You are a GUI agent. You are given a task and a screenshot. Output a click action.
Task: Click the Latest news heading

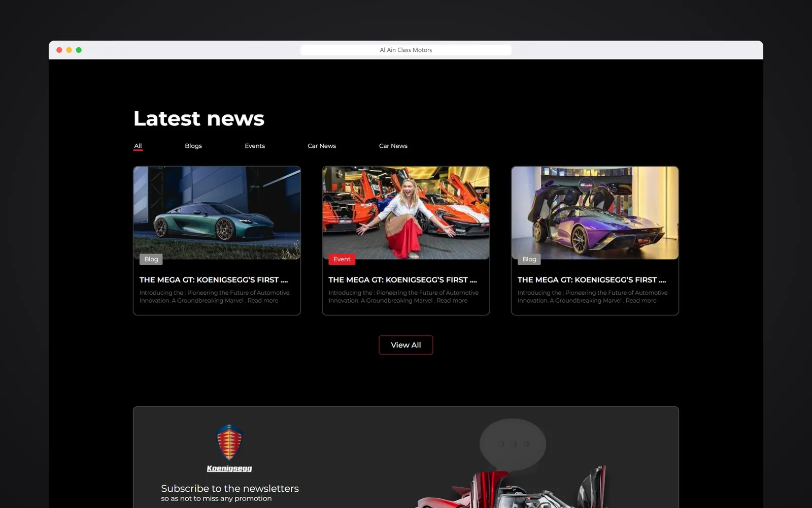[199, 118]
